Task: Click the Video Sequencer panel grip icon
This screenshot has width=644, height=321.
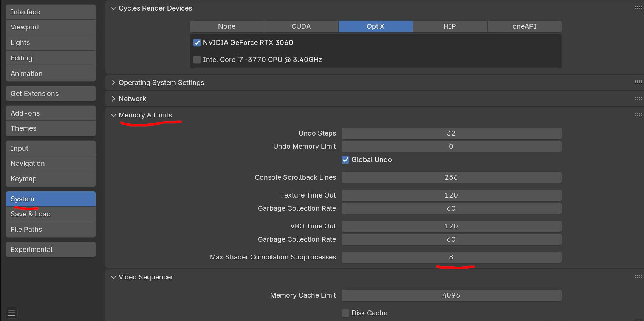Action: coord(639,276)
